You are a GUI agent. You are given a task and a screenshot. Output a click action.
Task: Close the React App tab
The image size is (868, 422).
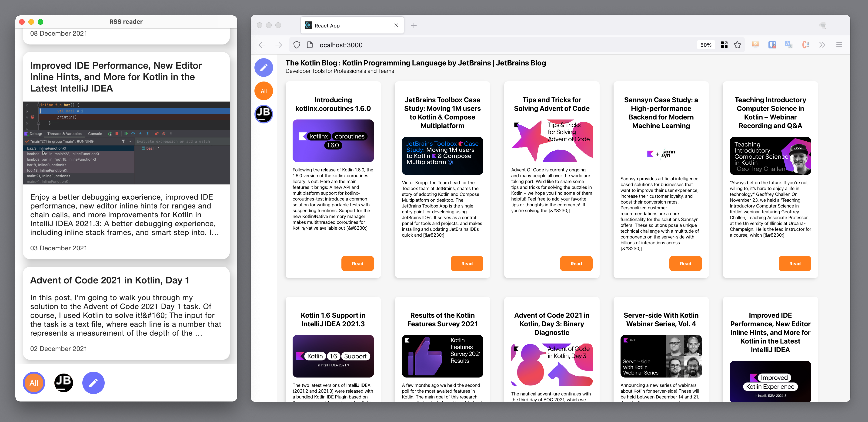(x=396, y=25)
